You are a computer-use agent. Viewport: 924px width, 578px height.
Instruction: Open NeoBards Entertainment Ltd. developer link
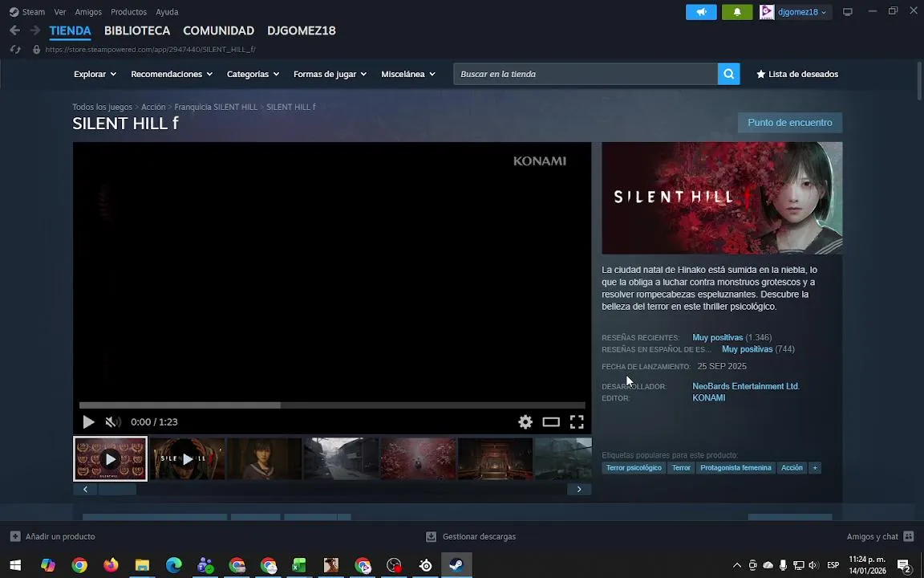point(745,386)
